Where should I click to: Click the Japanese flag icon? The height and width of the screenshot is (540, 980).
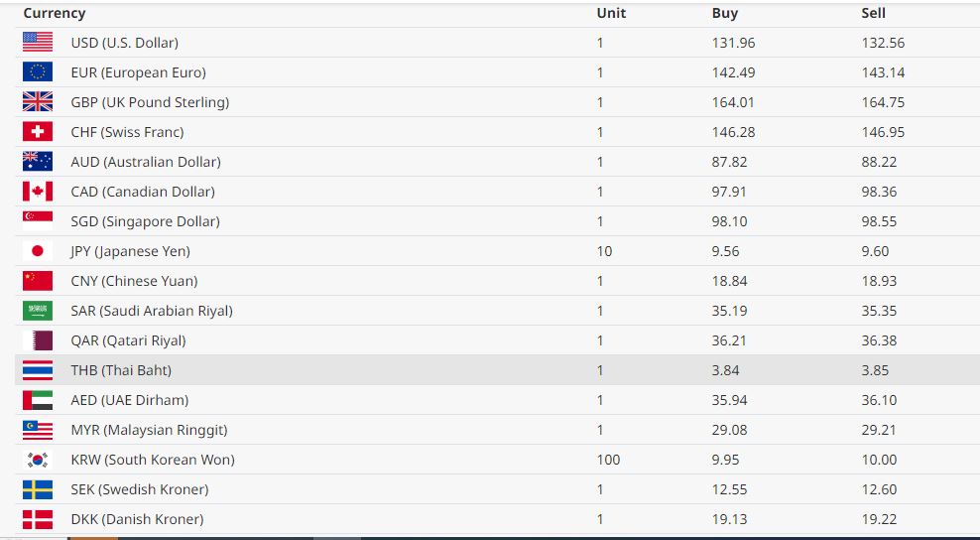(x=38, y=251)
